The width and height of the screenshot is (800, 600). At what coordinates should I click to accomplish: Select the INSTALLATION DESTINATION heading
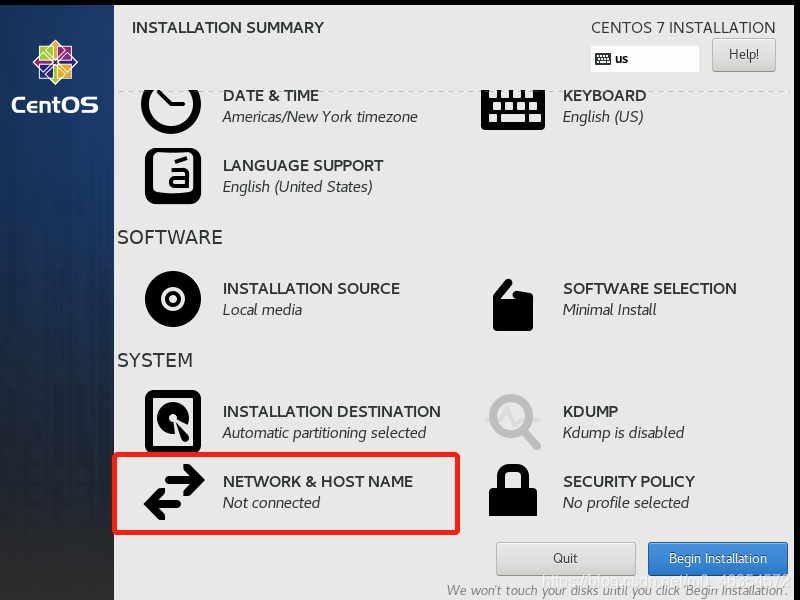click(332, 412)
